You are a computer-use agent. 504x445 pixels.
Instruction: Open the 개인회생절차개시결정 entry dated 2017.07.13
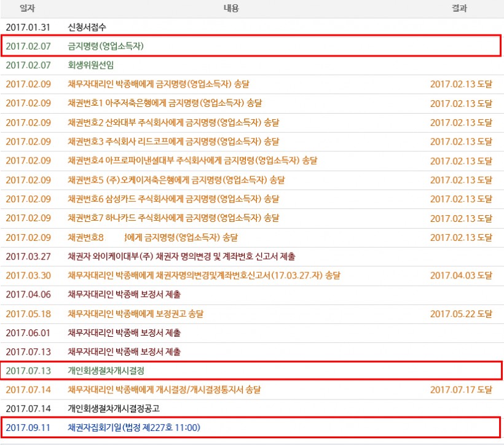[106, 371]
